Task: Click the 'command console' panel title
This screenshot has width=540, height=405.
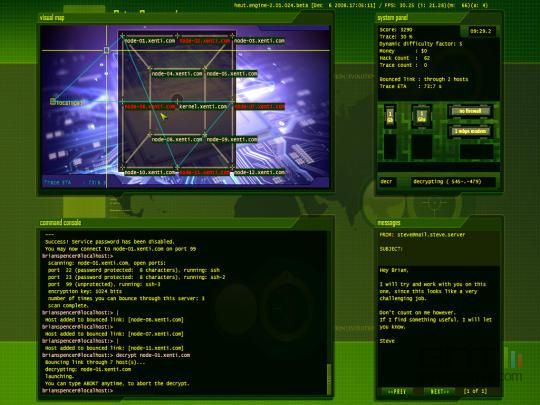Action: tap(61, 222)
